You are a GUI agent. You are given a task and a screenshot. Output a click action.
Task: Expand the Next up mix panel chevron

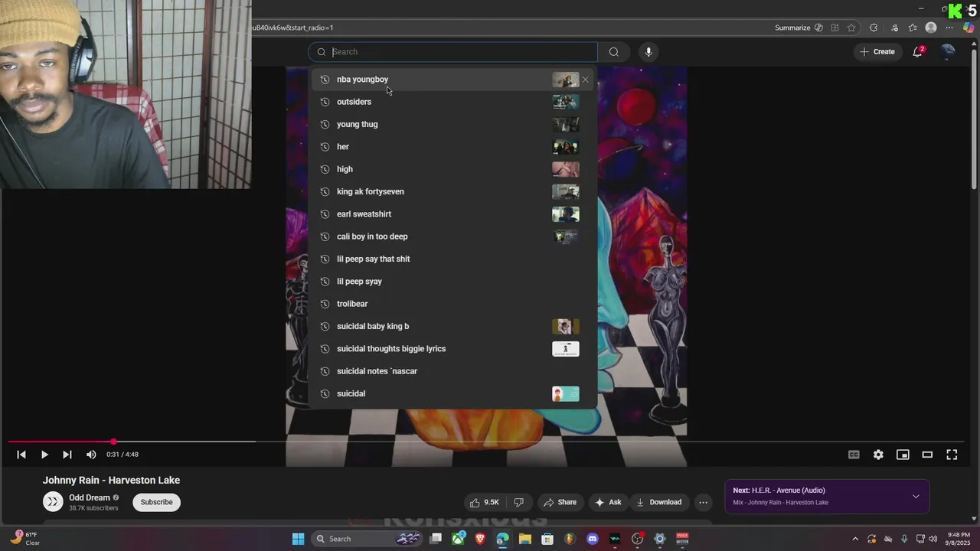coord(916,497)
